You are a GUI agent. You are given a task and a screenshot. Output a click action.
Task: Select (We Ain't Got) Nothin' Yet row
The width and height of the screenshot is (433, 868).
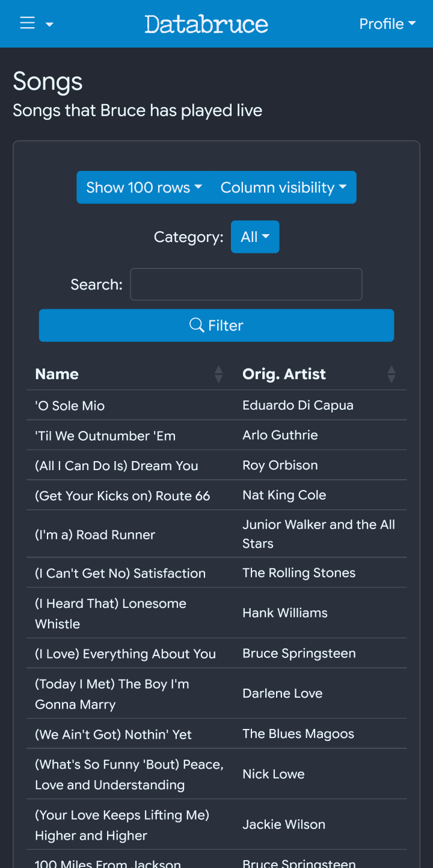[113, 734]
